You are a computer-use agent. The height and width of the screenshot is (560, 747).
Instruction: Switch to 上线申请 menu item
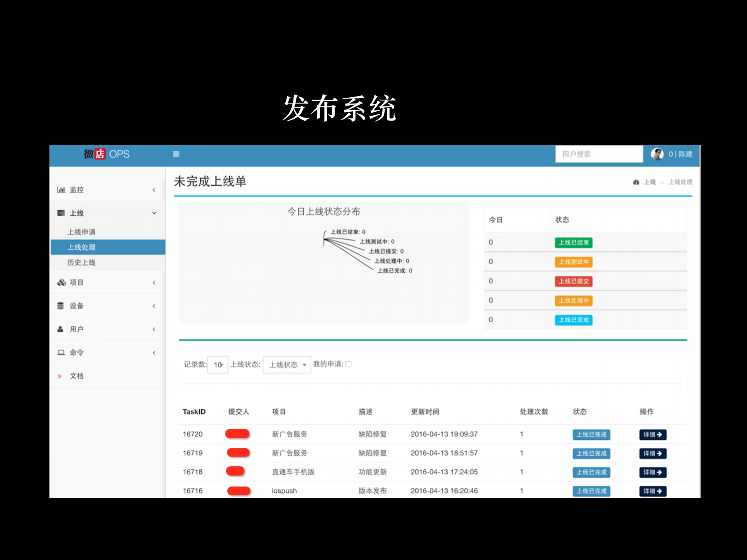click(82, 232)
